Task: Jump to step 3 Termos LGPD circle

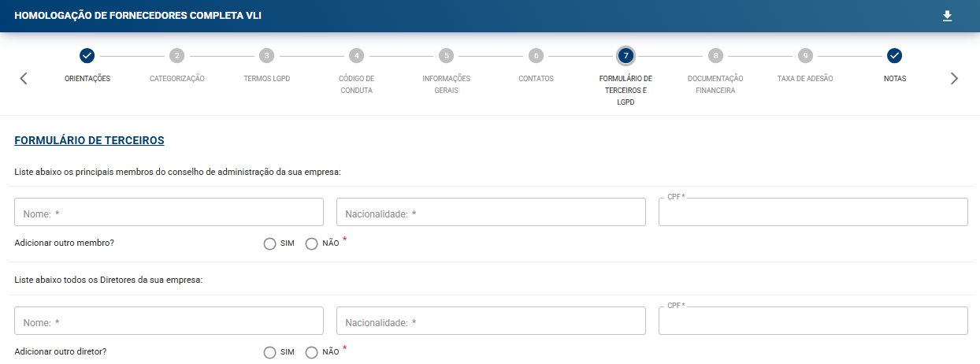Action: [267, 55]
